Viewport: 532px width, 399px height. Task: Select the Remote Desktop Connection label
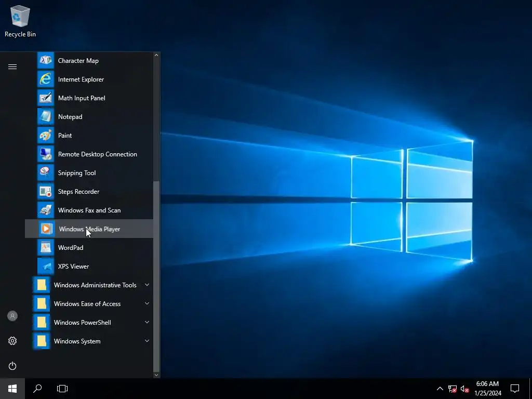coord(98,154)
